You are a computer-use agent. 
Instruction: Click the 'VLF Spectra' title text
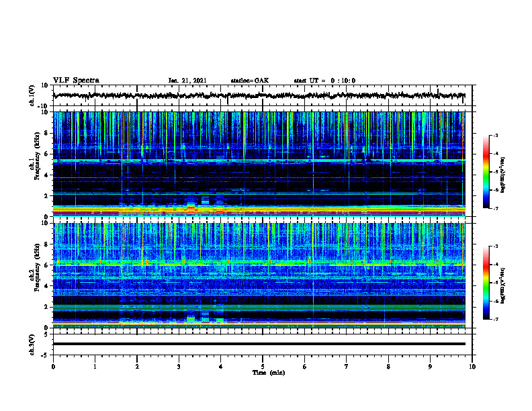(x=76, y=81)
